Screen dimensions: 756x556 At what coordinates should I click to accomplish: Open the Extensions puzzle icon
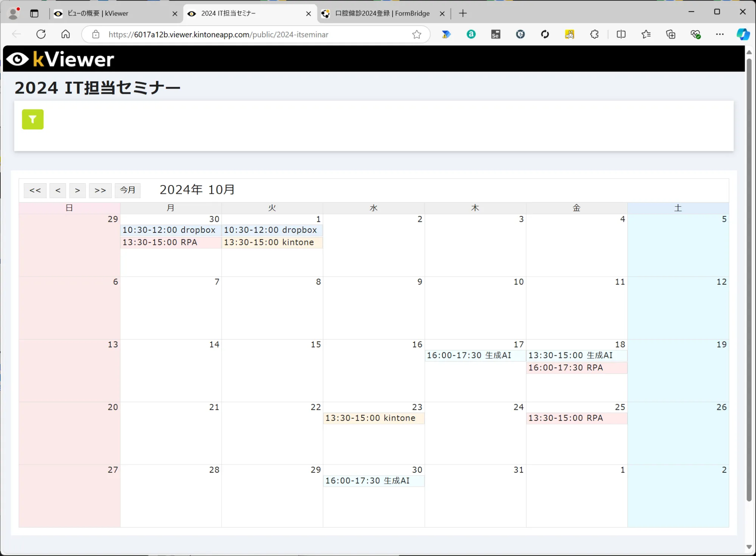click(594, 34)
